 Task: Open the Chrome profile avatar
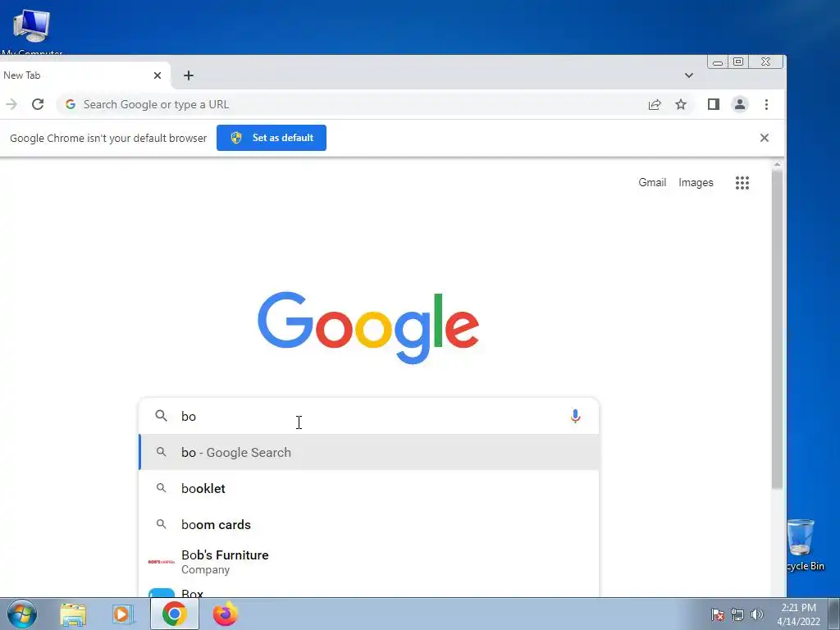(740, 104)
